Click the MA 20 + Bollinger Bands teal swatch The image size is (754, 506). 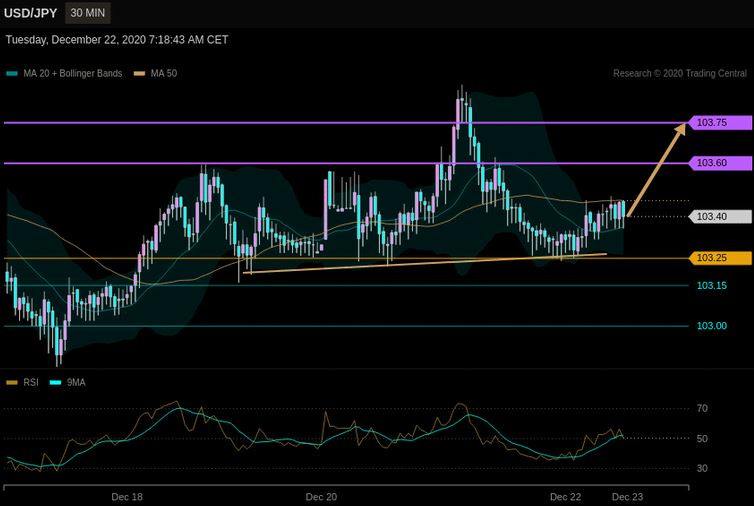click(x=12, y=74)
